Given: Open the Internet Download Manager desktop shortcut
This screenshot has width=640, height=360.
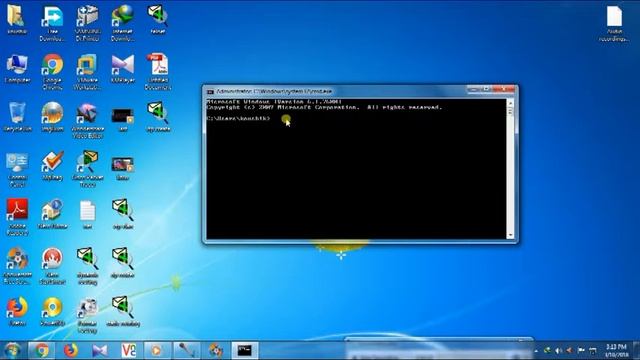Looking at the screenshot, I should pos(122,23).
